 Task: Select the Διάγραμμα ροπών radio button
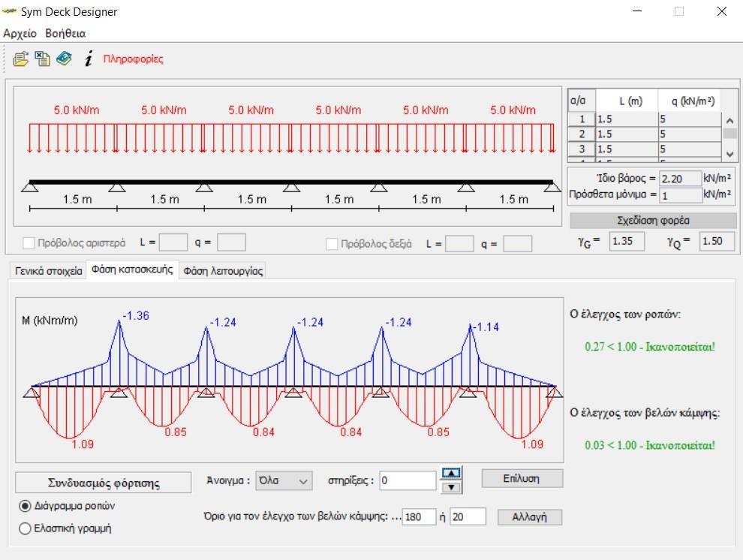coord(25,506)
